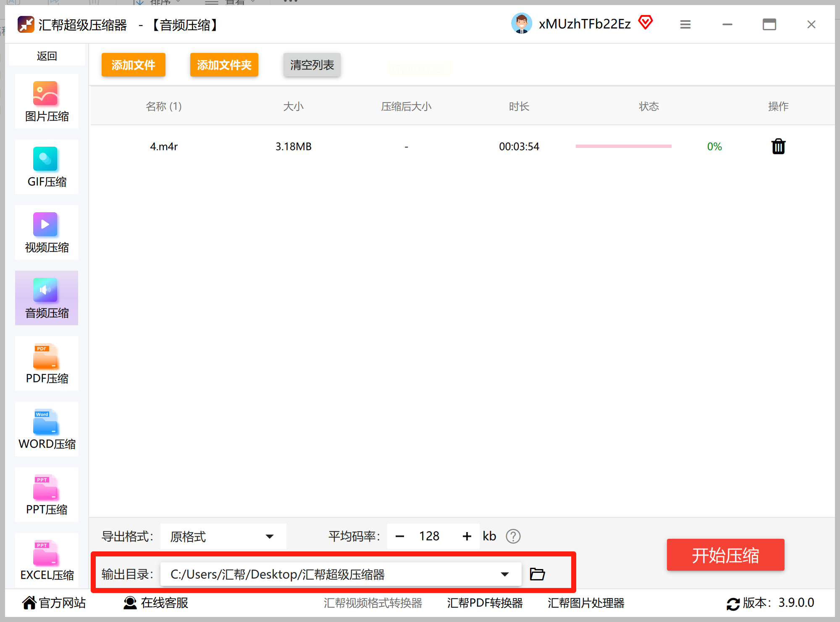Click 返回 to go back
The height and width of the screenshot is (622, 840).
(x=46, y=56)
